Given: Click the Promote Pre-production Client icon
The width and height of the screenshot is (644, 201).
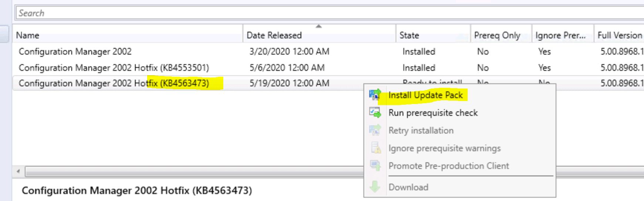Looking at the screenshot, I should point(375,166).
